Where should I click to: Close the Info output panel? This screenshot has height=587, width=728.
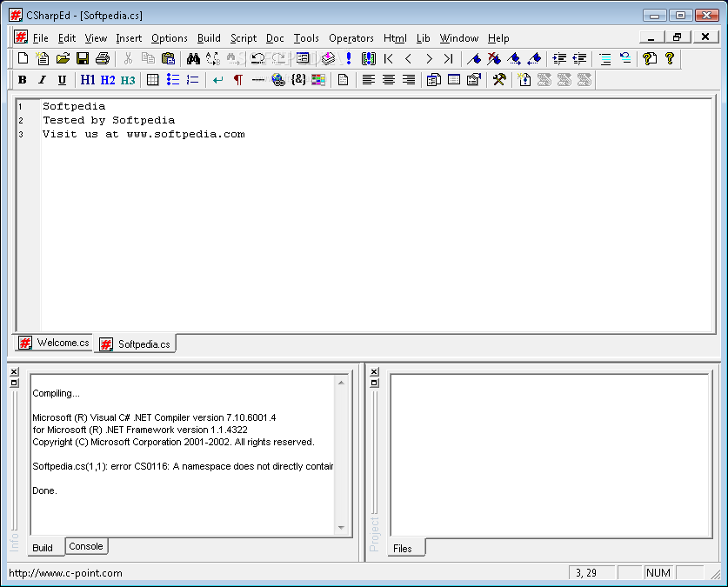coord(15,371)
